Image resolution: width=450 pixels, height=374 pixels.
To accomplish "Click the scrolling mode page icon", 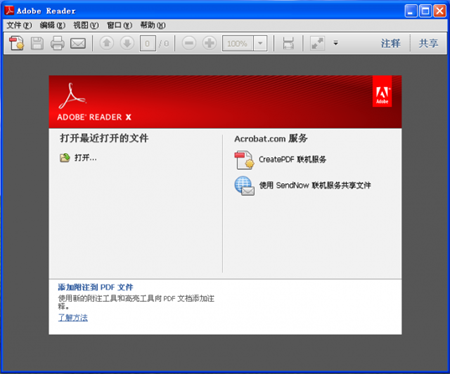I will (x=288, y=43).
